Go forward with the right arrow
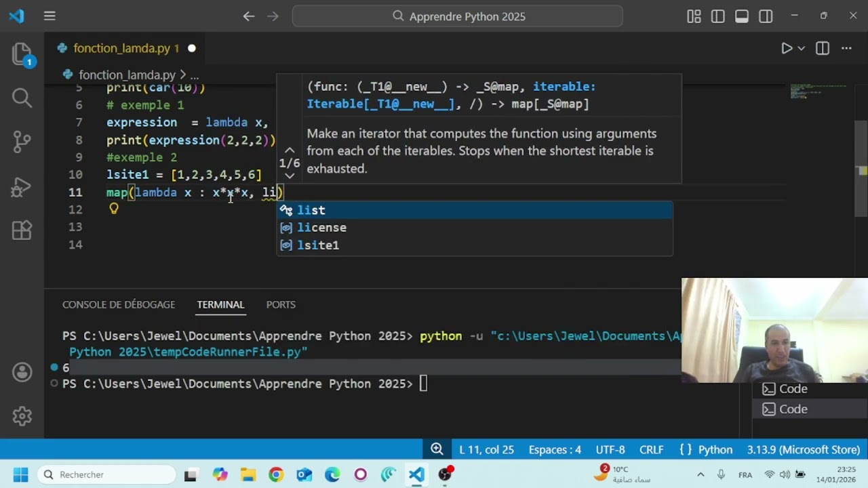 [273, 16]
